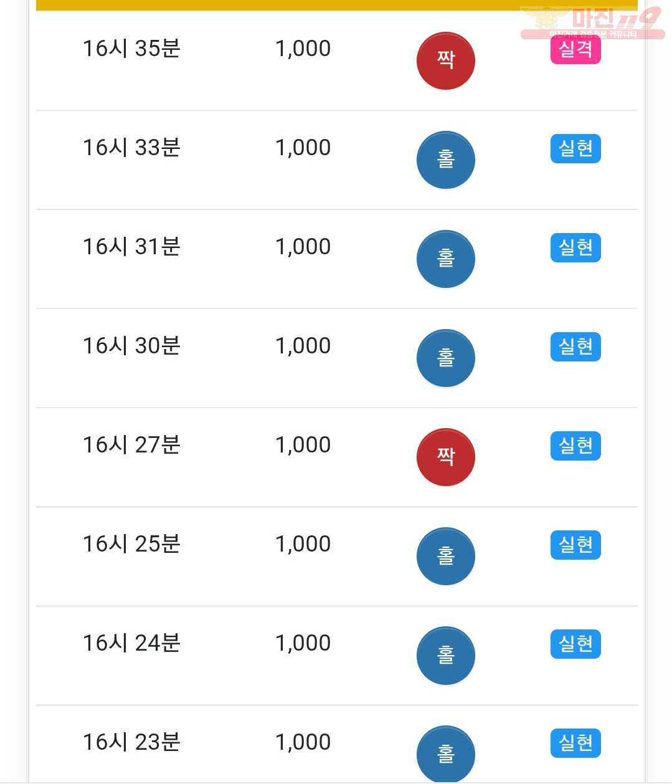Select the 16시 30분 time entry
This screenshot has width=672, height=784.
[131, 346]
